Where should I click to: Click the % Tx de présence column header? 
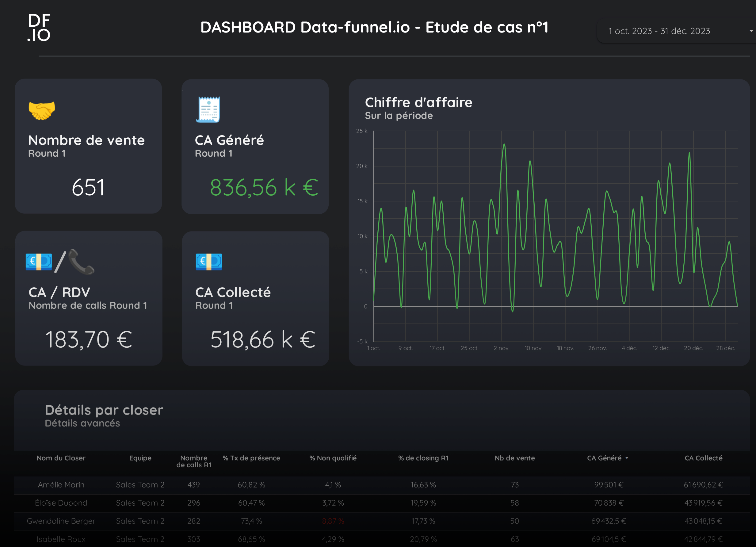pyautogui.click(x=251, y=458)
